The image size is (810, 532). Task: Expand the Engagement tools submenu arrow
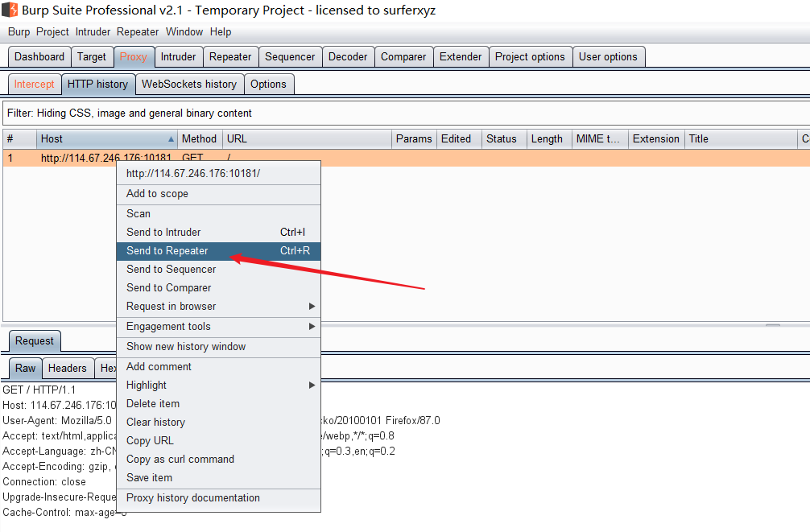tap(312, 327)
